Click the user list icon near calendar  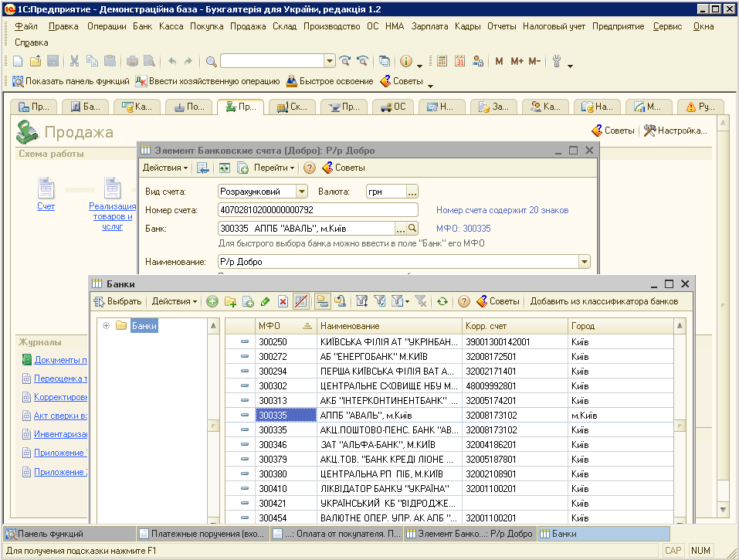point(478,61)
